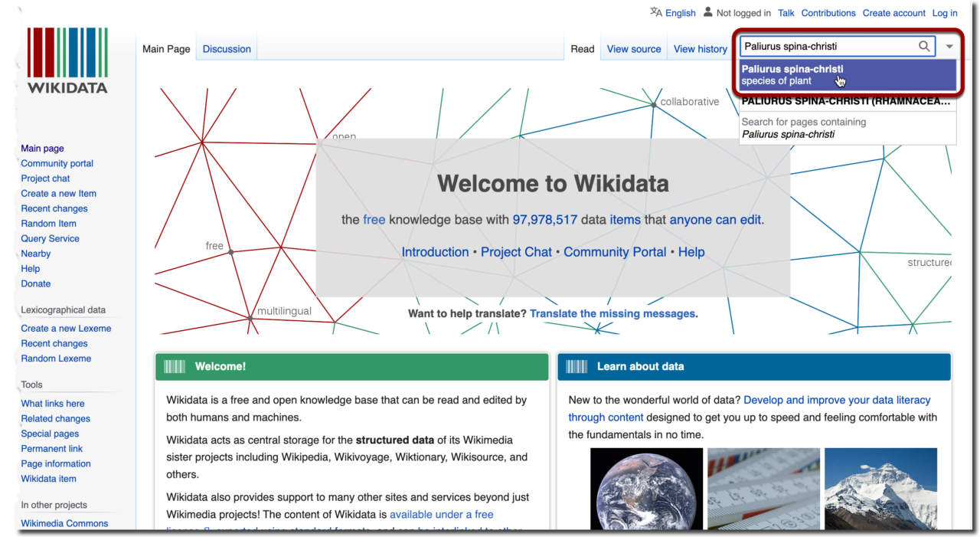Viewport: 980px width, 537px height.
Task: Click the barcode icon on Learn about data header
Action: coord(577,366)
